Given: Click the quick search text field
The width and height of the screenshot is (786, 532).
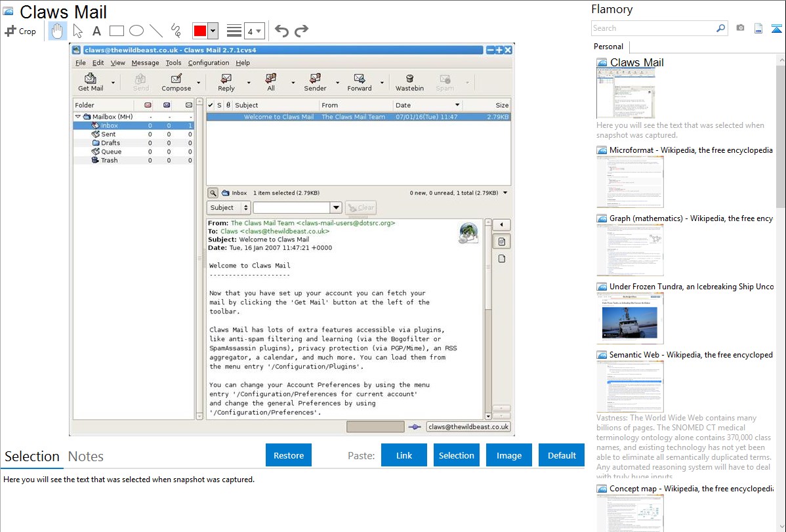Looking at the screenshot, I should (292, 207).
